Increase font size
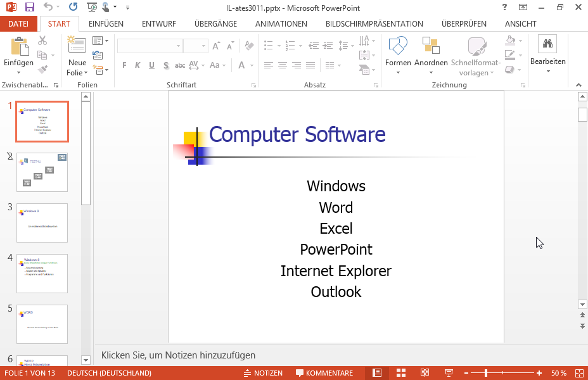 (x=216, y=46)
